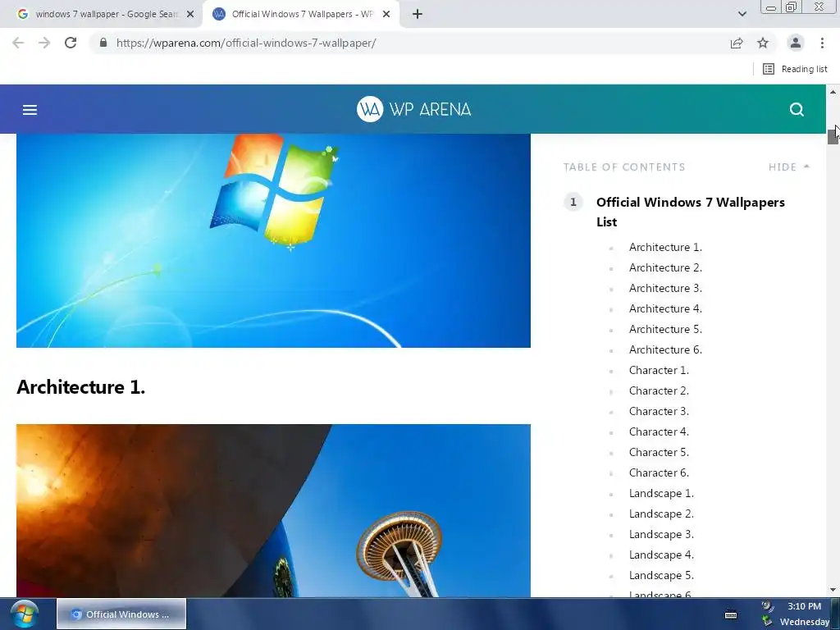Image resolution: width=840 pixels, height=630 pixels.
Task: Jump to Architecture 3. section
Action: 665,288
